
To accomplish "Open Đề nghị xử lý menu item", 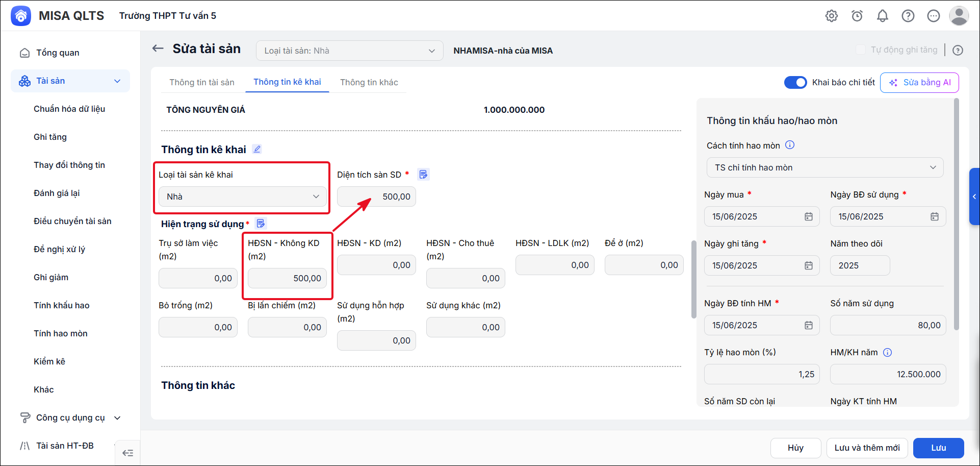I will click(x=59, y=249).
